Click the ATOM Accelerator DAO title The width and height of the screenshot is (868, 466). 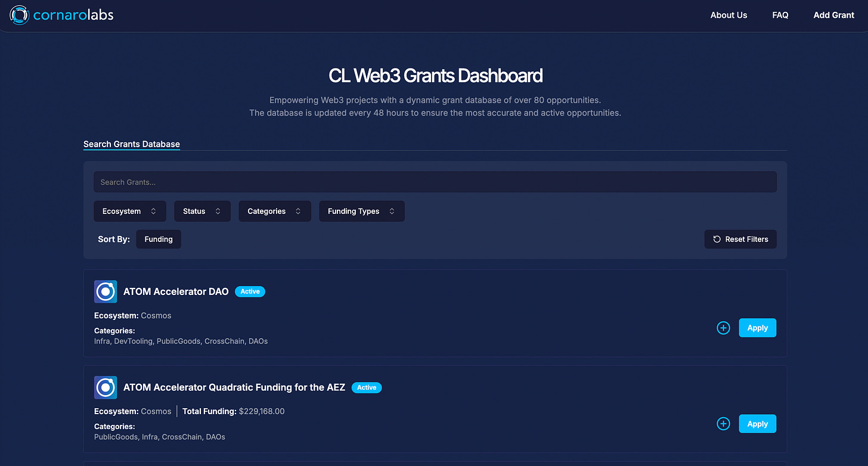tap(176, 291)
